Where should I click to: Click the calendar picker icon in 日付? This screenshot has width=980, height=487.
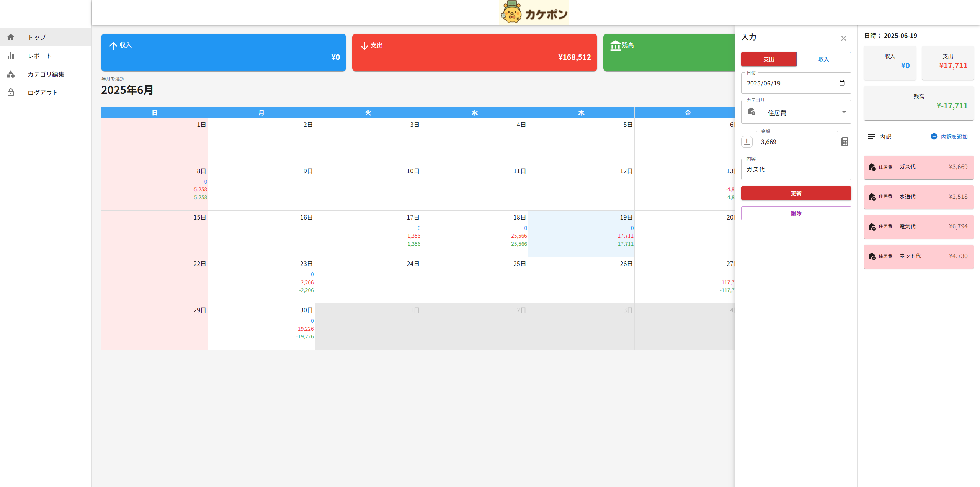tap(842, 83)
